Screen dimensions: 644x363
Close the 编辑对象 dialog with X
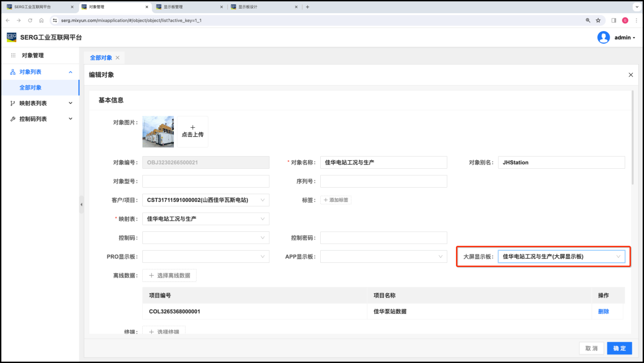pos(631,75)
